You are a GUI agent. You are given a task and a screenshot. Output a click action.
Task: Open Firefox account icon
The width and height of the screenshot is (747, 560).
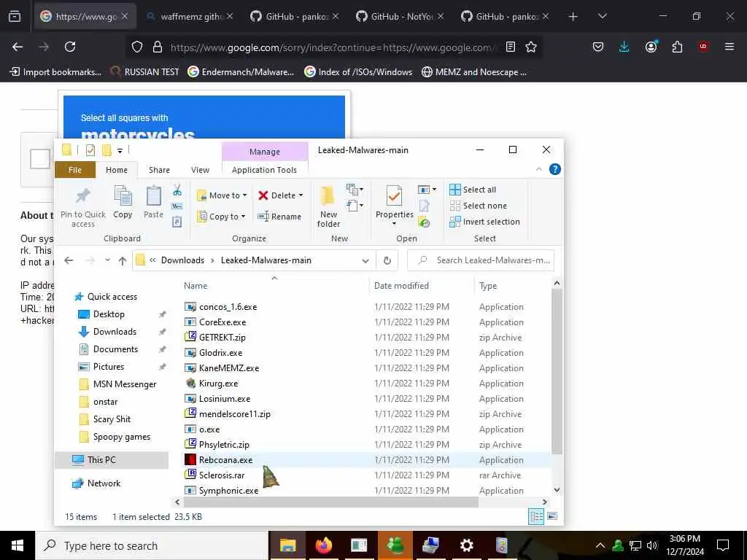[651, 47]
